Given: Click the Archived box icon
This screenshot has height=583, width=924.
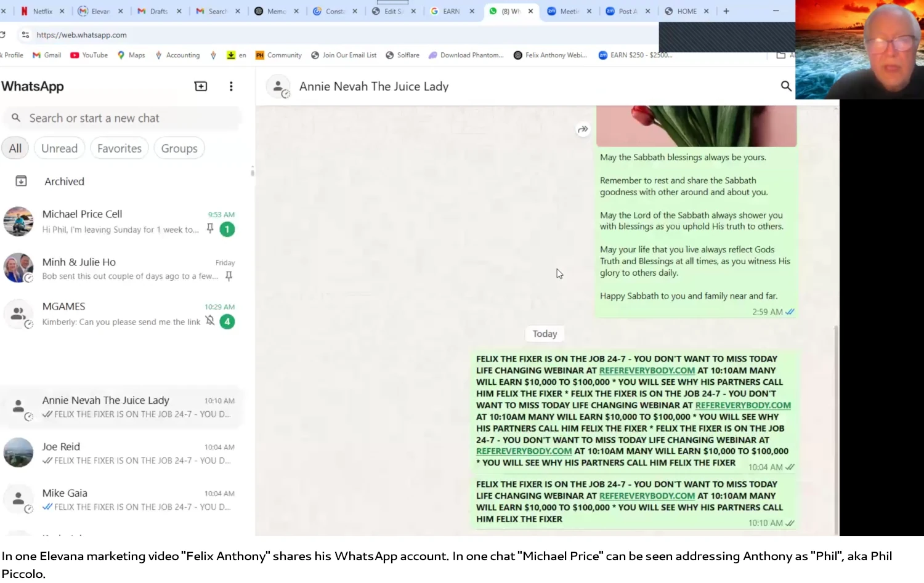Looking at the screenshot, I should 21,181.
